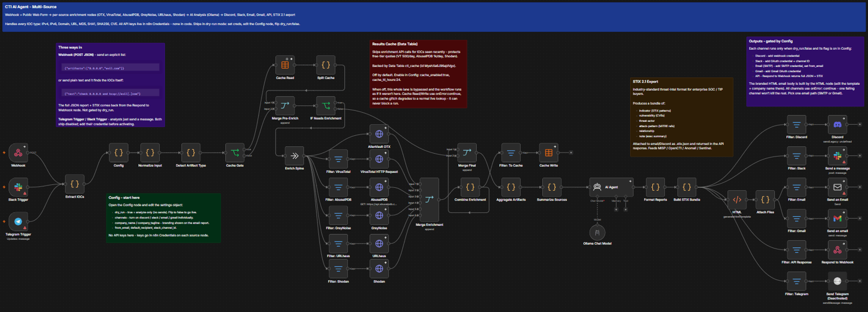The width and height of the screenshot is (868, 312).
Task: Open the AlienVault OTX HTTP node
Action: click(379, 134)
